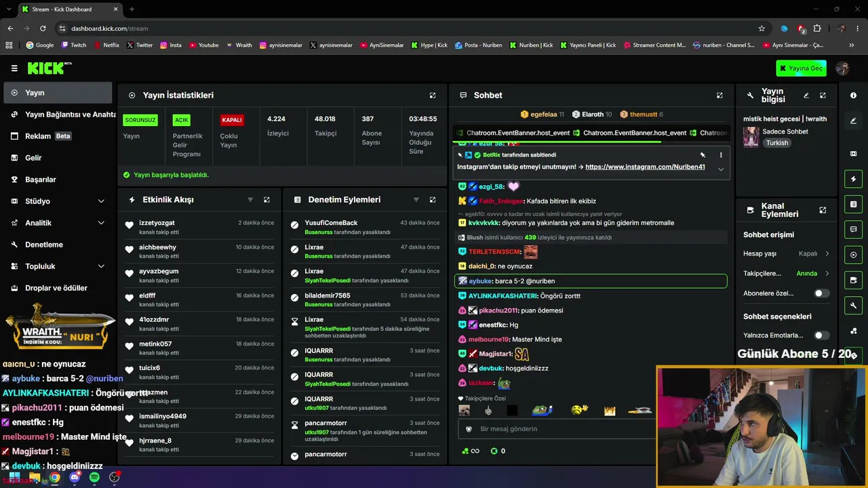Open Spotify from the taskbar
The height and width of the screenshot is (488, 868).
(94, 477)
